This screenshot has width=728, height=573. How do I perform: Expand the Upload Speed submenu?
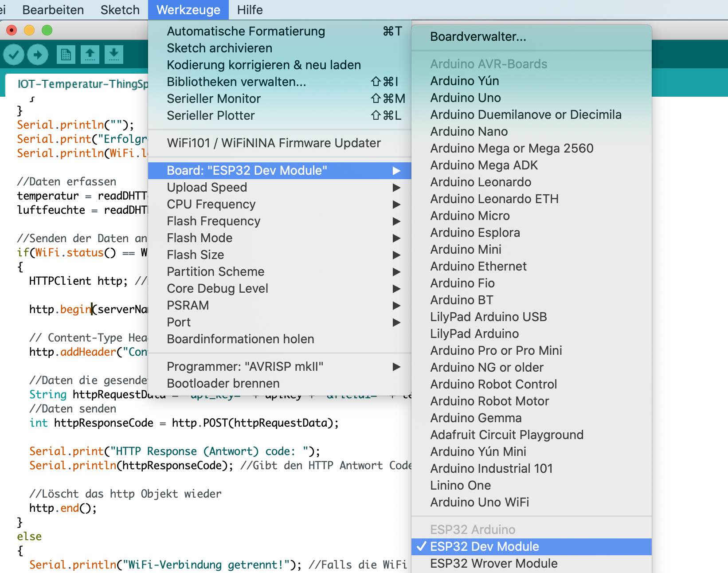(207, 187)
